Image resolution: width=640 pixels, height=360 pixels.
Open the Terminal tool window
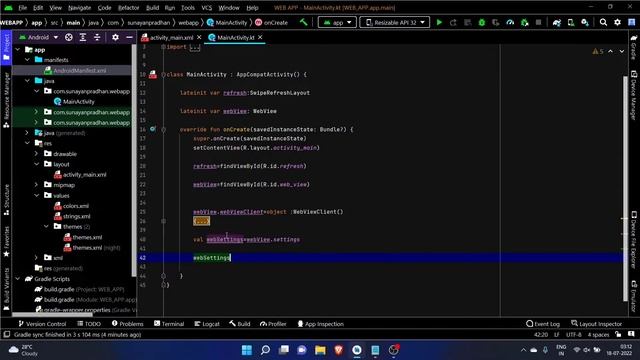[x=169, y=324]
